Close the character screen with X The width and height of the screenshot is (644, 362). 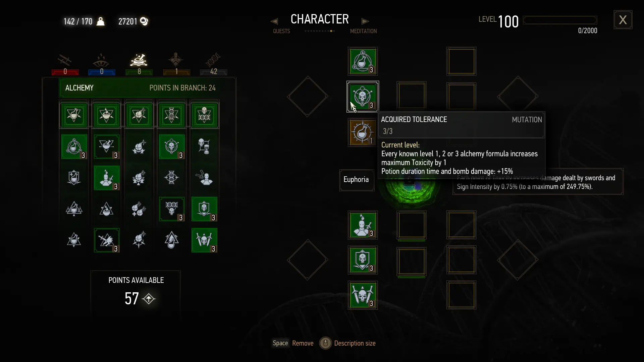[623, 20]
